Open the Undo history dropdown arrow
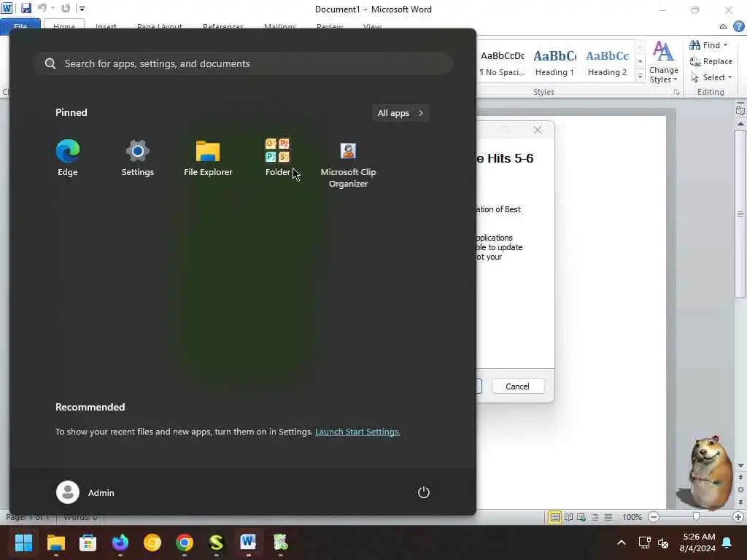Screen dimensions: 747x560 tap(53, 8)
